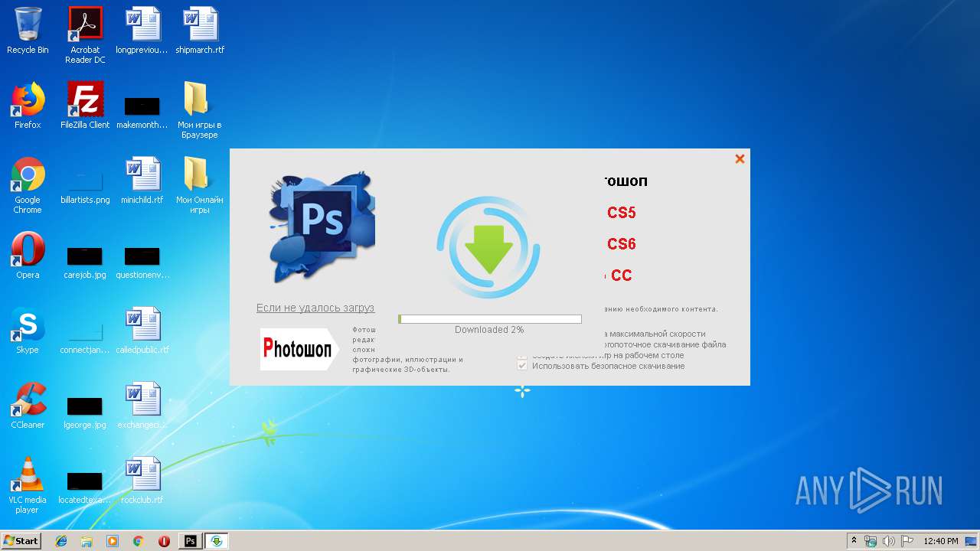
Task: Click the network tray icon
Action: click(x=871, y=541)
